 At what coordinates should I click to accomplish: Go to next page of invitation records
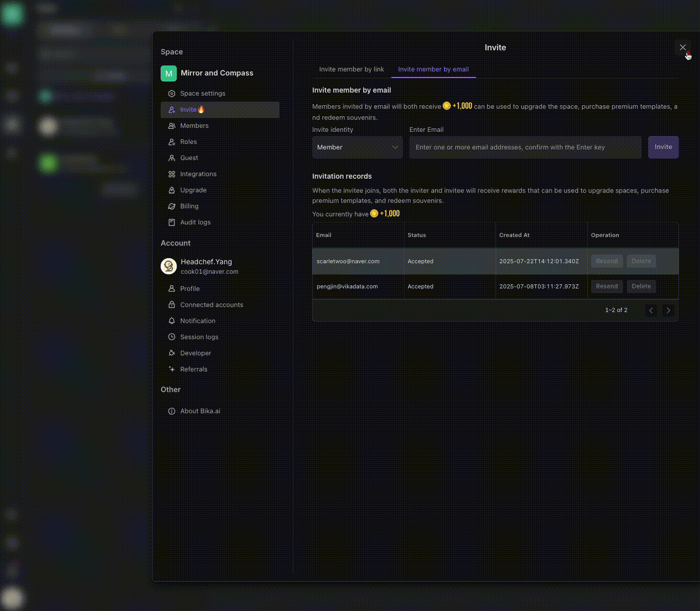pos(668,310)
